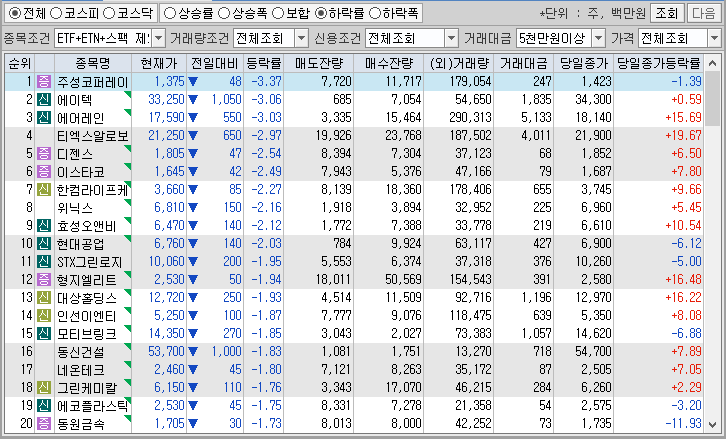Click the 증 badge beside 이스타코
The image size is (726, 439).
[44, 171]
